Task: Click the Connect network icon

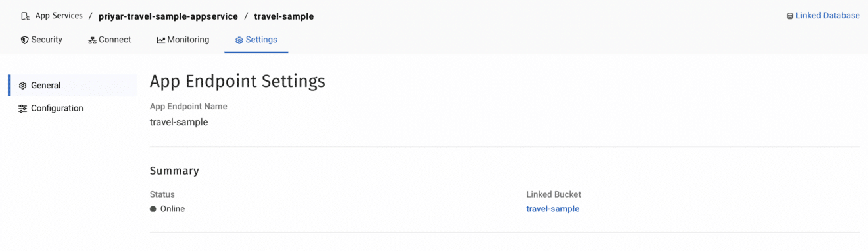Action: [x=92, y=40]
